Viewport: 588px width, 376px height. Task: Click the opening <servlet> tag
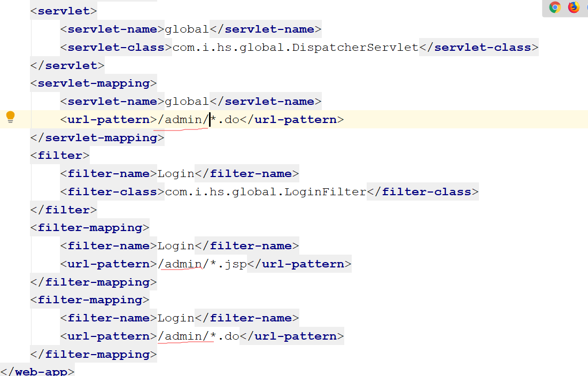coord(64,11)
